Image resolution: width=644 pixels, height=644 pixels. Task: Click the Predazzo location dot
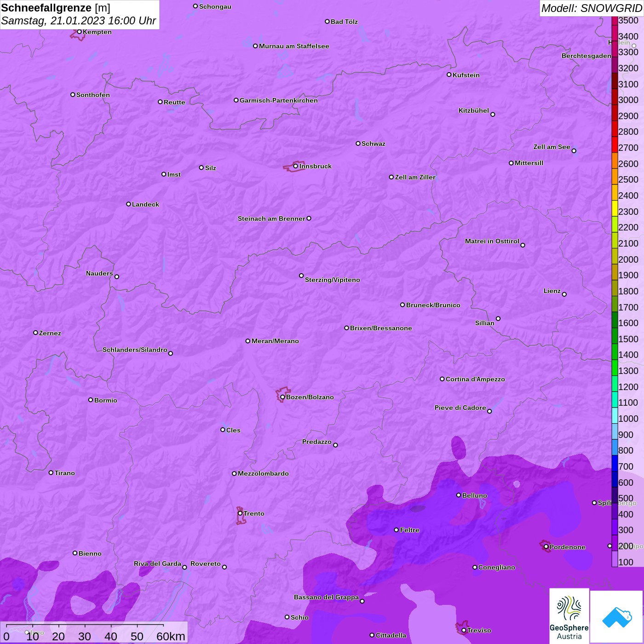335,445
